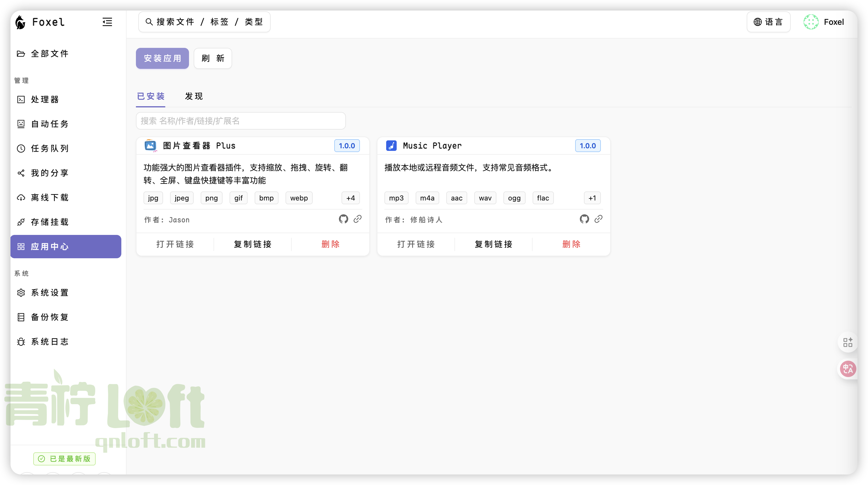868x485 pixels.
Task: Click the 安装应用 button
Action: [x=162, y=58]
